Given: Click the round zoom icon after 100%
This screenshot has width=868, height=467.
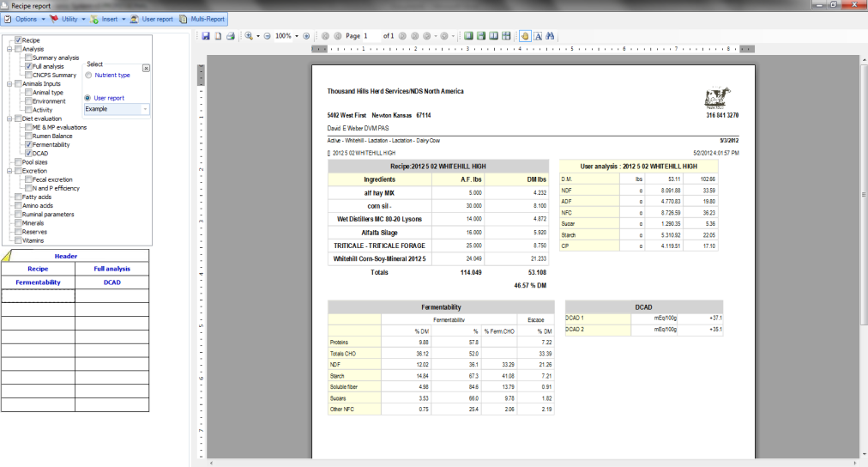Looking at the screenshot, I should pyautogui.click(x=306, y=36).
